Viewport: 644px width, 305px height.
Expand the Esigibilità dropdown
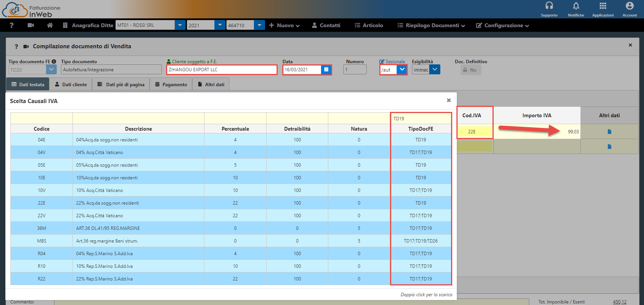(x=435, y=70)
